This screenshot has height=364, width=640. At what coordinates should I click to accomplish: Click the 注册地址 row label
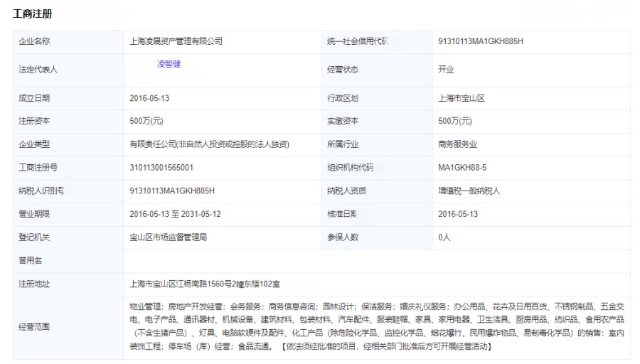[34, 284]
